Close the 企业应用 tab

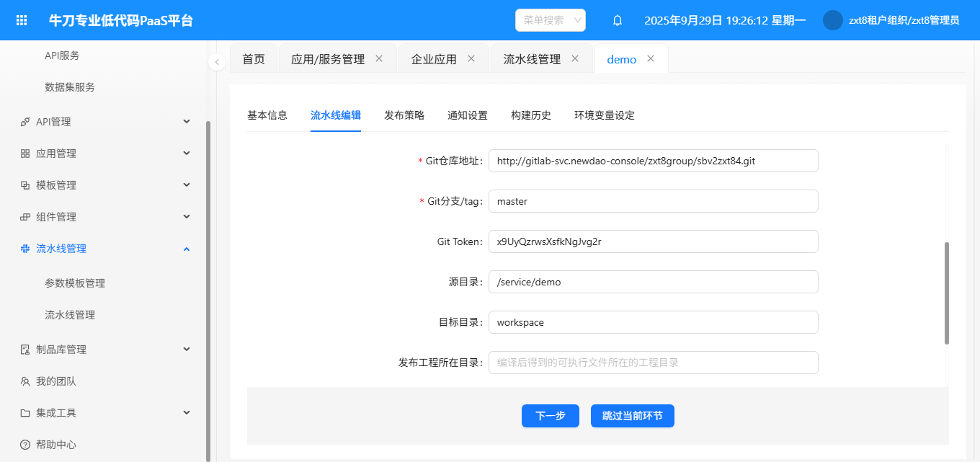[x=471, y=58]
